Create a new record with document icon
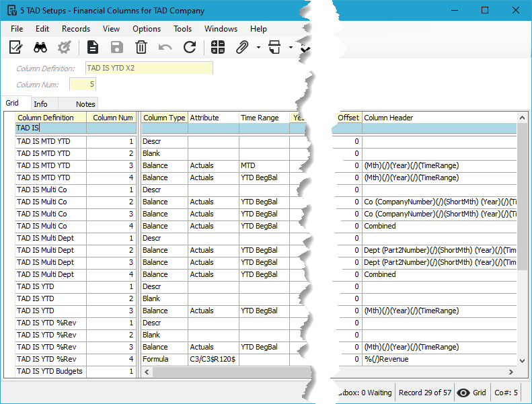 pyautogui.click(x=93, y=48)
